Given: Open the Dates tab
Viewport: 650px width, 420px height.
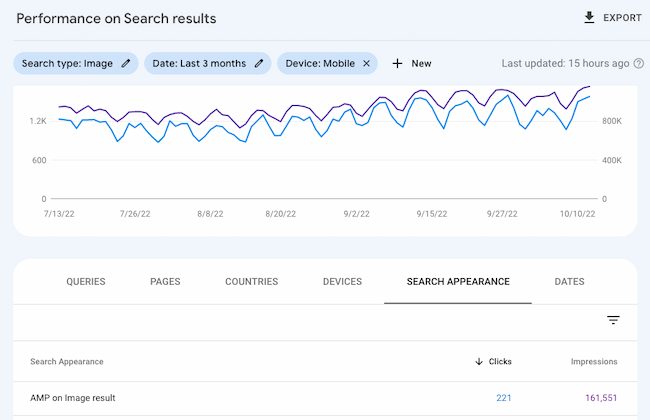Looking at the screenshot, I should click(x=569, y=282).
